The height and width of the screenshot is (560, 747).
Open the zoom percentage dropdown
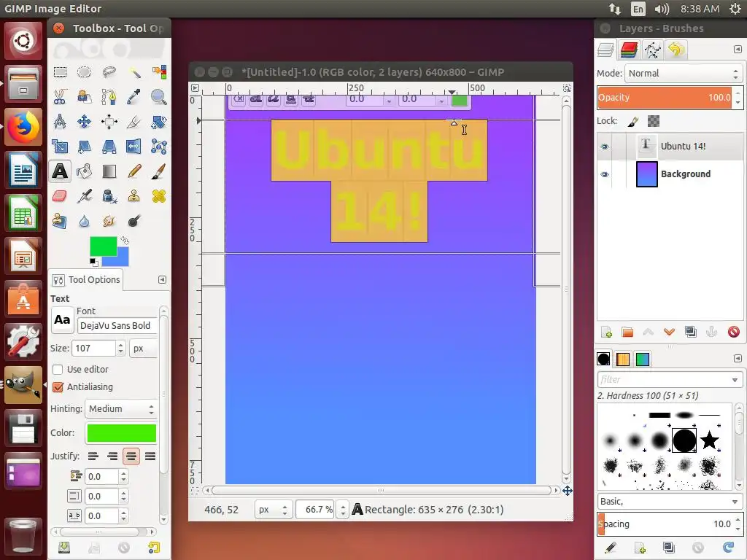343,510
